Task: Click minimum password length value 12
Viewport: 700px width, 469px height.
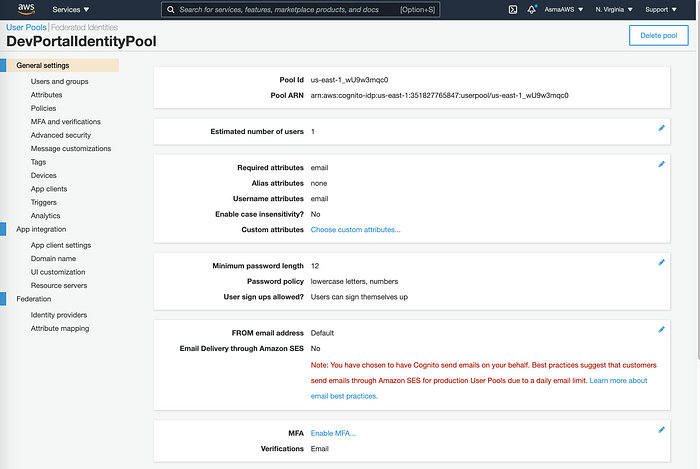Action: [315, 266]
